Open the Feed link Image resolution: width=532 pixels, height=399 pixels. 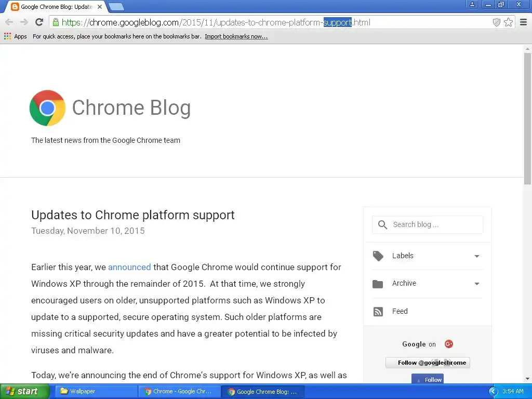pyautogui.click(x=400, y=311)
